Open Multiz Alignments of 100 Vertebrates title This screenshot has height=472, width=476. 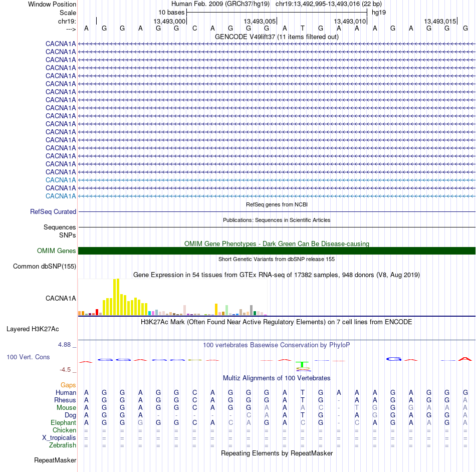[277, 378]
